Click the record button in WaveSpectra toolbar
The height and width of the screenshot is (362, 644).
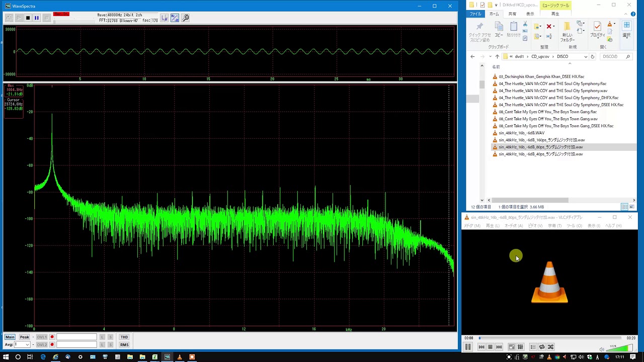pyautogui.click(x=47, y=18)
